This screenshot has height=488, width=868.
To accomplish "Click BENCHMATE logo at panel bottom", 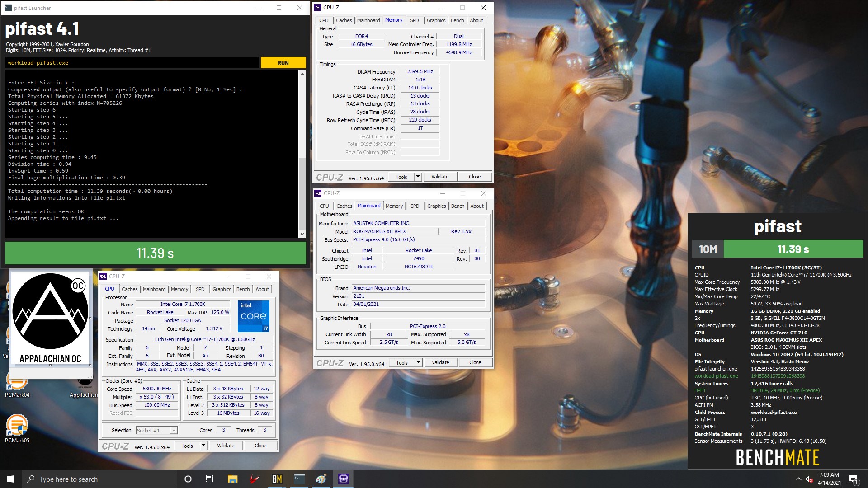I will point(778,457).
